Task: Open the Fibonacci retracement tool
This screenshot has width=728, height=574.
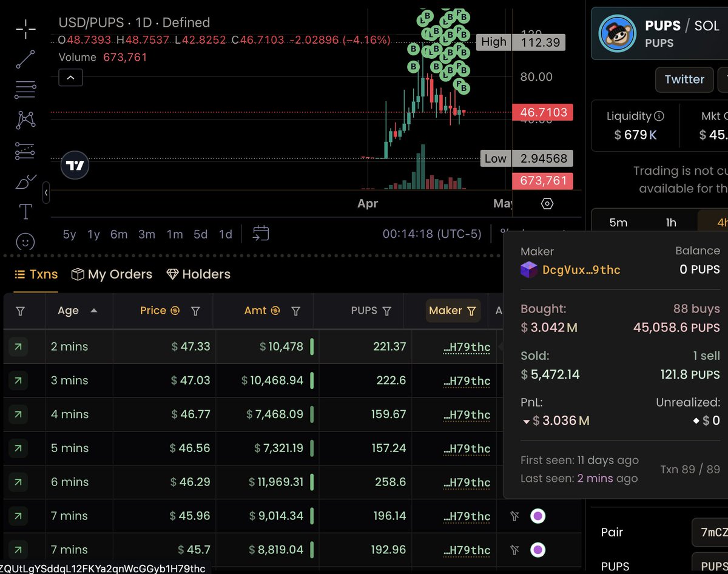Action: pos(25,90)
